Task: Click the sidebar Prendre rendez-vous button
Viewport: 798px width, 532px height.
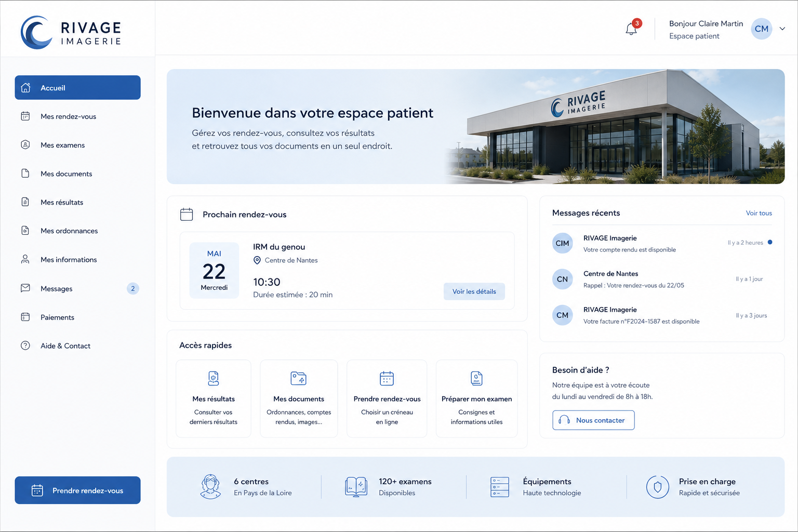Action: pos(77,490)
